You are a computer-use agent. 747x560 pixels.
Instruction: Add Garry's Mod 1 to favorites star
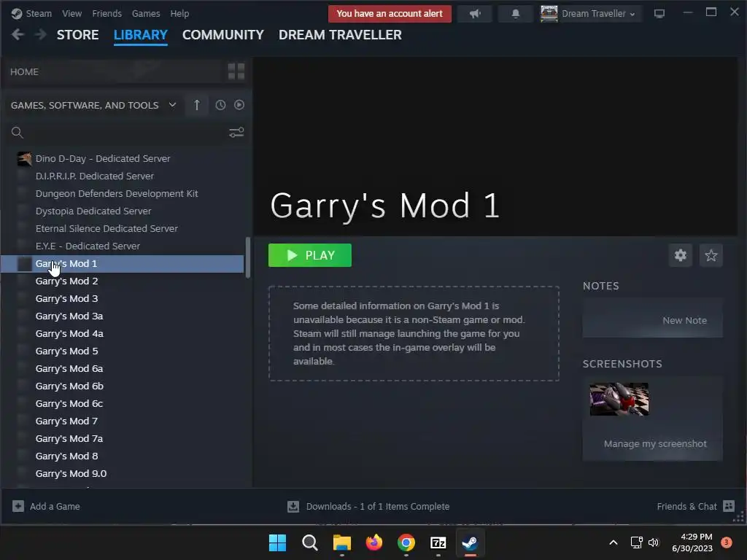pos(711,255)
